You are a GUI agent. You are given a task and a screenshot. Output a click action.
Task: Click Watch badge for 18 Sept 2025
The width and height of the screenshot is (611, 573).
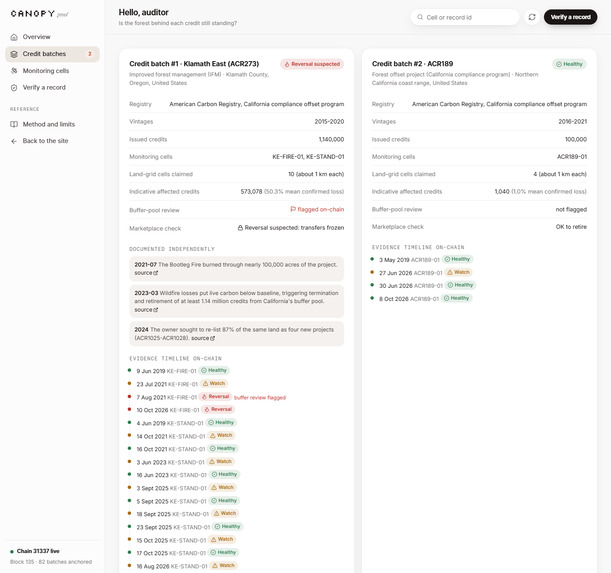coord(225,513)
